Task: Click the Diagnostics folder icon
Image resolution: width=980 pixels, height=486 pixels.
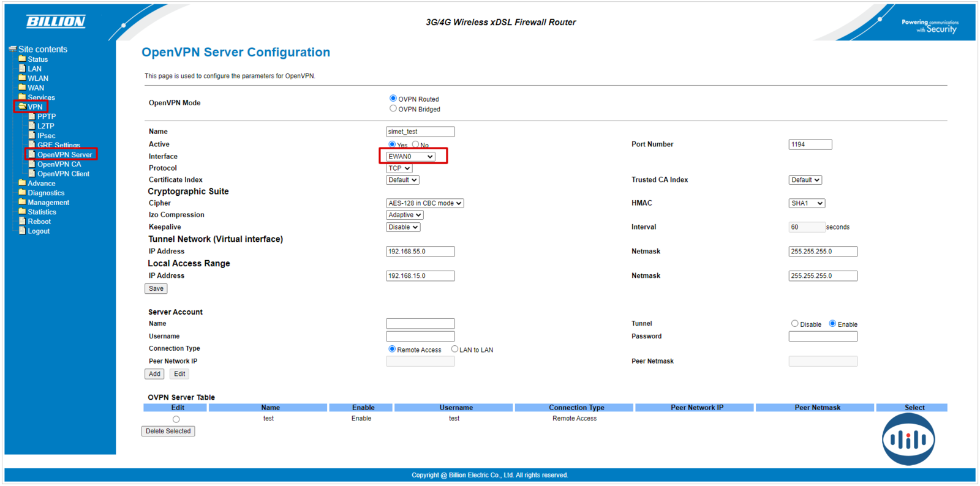Action: [x=22, y=193]
